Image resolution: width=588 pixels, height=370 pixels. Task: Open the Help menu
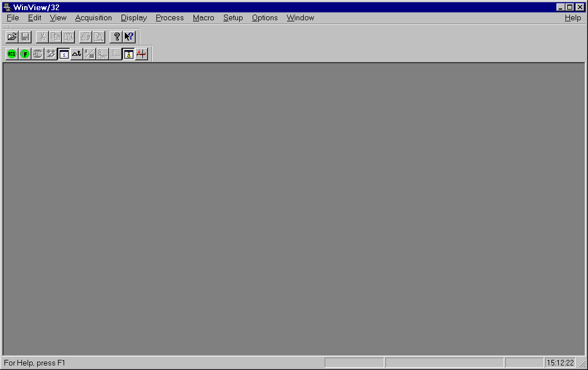click(573, 17)
